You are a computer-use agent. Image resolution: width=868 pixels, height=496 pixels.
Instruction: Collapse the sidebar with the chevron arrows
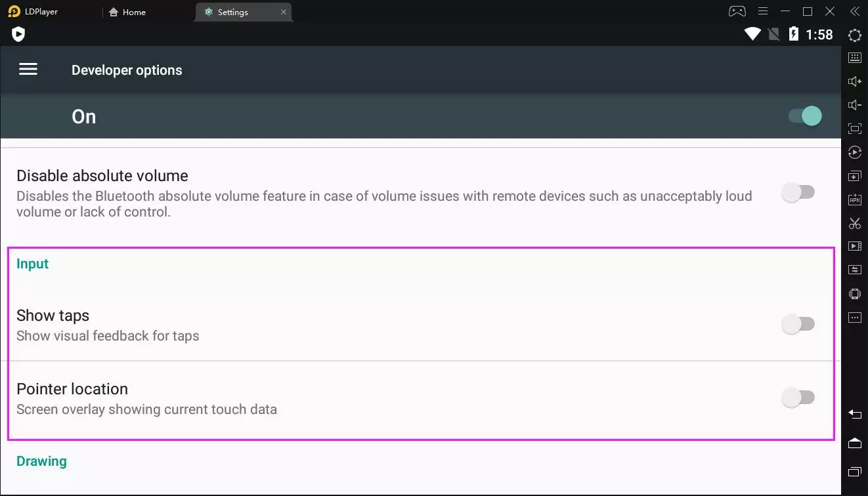(854, 10)
